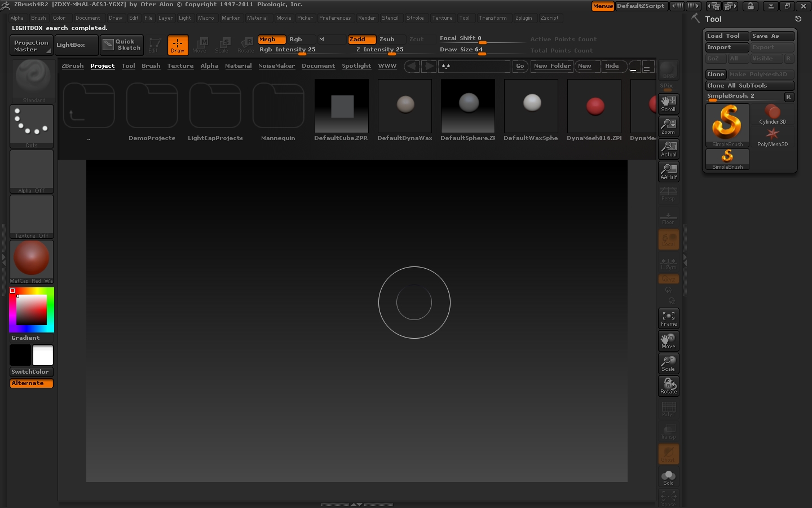The width and height of the screenshot is (812, 508).
Task: Toggle the Mrgb color mode
Action: 271,40
